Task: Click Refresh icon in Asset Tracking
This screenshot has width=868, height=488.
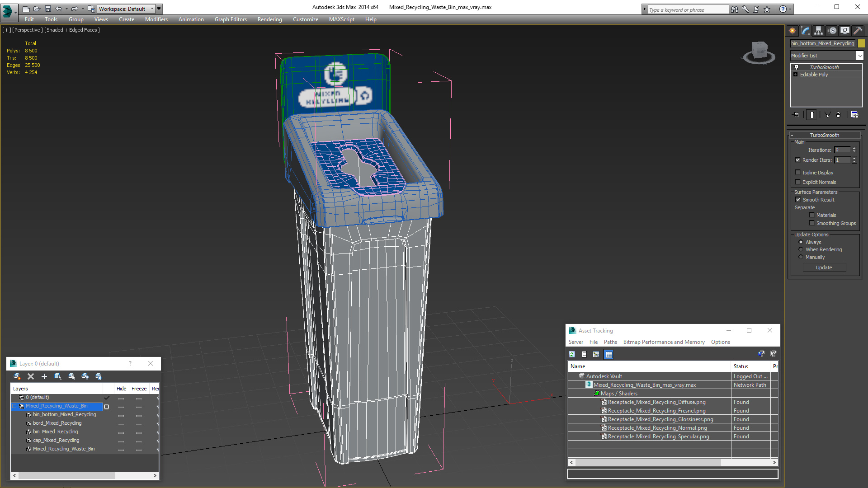Action: (x=572, y=354)
